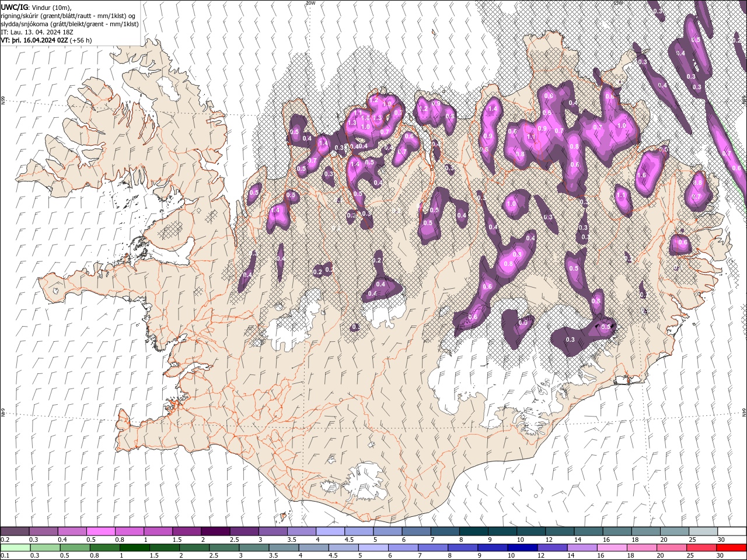Image resolution: width=747 pixels, height=560 pixels.
Task: Select the grey-teal 16 swatch in top legend row
Action: tap(617, 531)
